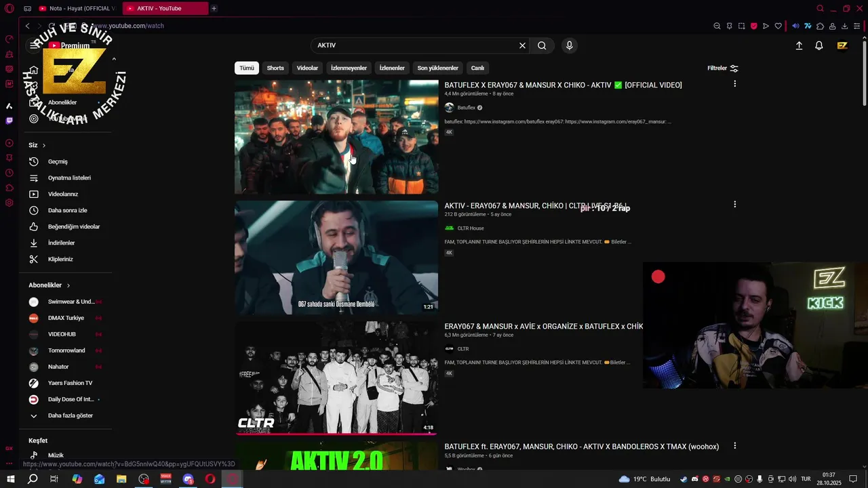Image resolution: width=868 pixels, height=488 pixels.
Task: Click the browser address bar URL
Action: point(127,26)
